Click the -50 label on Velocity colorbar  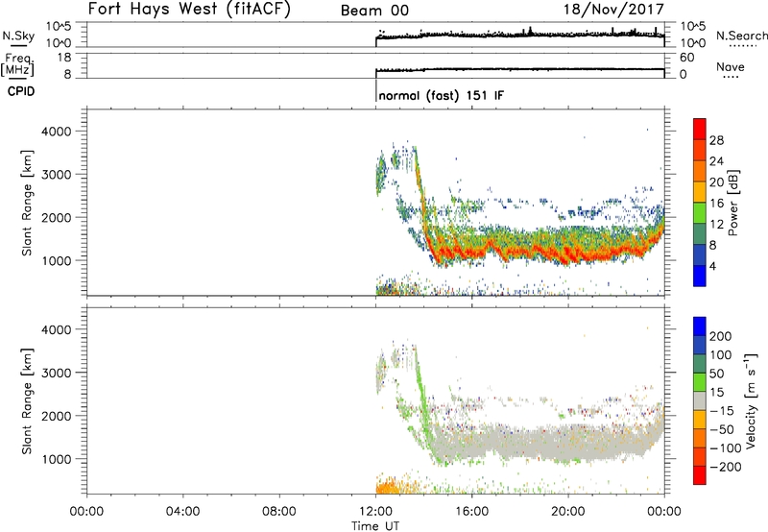[722, 430]
